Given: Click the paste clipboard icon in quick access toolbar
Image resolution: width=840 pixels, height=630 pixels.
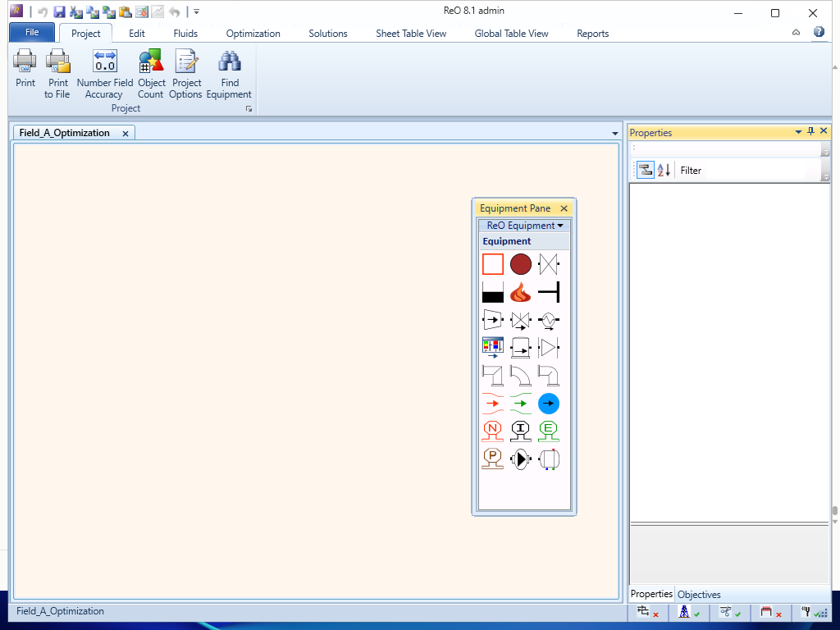Looking at the screenshot, I should point(126,11).
